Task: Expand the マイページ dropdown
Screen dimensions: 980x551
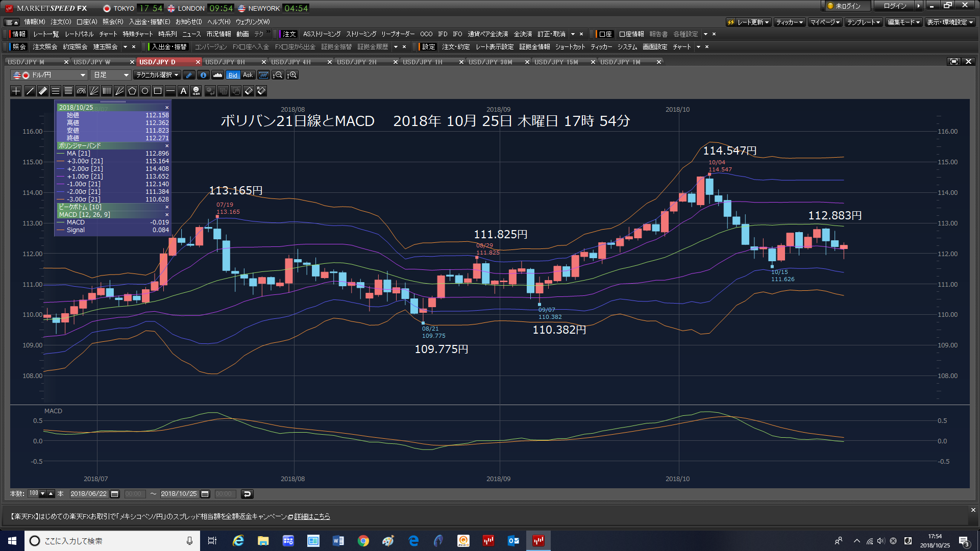Action: (825, 22)
